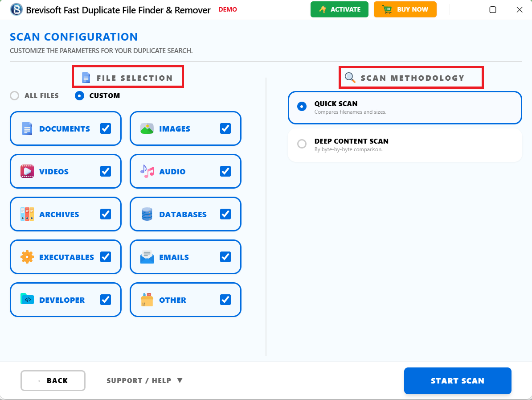Click the Emails envelope icon

pyautogui.click(x=147, y=257)
